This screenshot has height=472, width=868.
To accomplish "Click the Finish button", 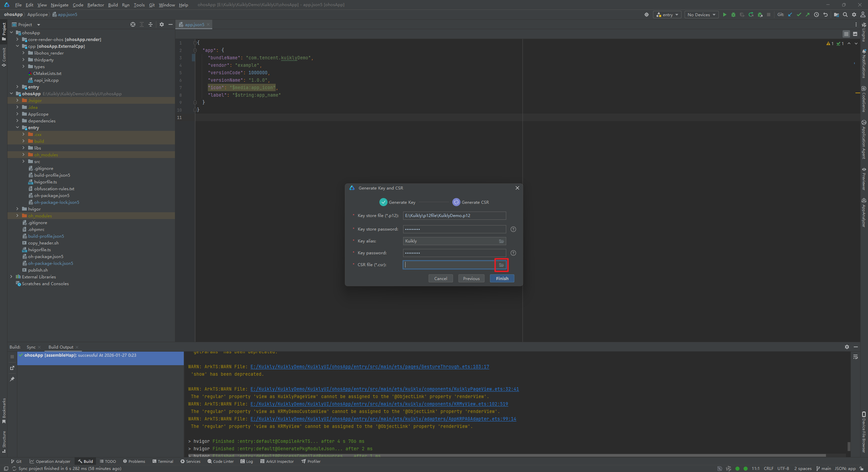I will tap(502, 278).
